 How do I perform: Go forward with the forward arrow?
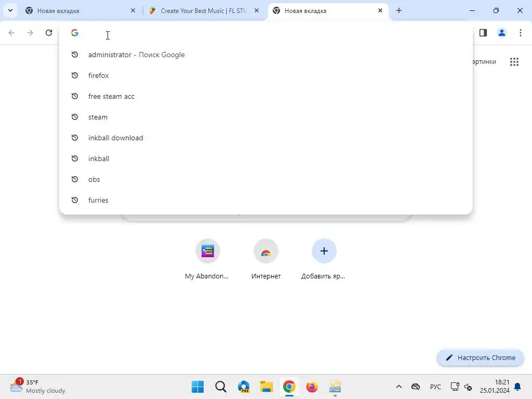[x=30, y=33]
